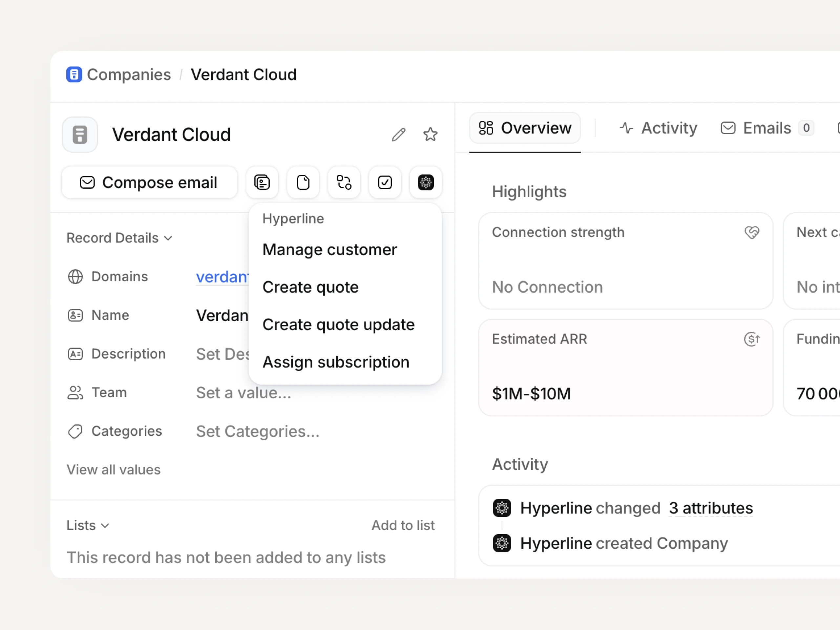840x630 pixels.
Task: Click the Highlights section heading
Action: [529, 192]
